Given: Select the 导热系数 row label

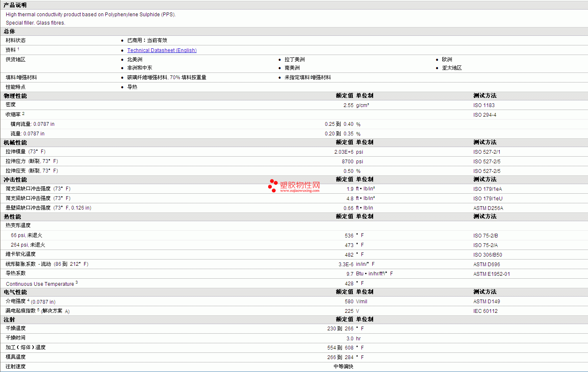Looking at the screenshot, I should point(15,273).
